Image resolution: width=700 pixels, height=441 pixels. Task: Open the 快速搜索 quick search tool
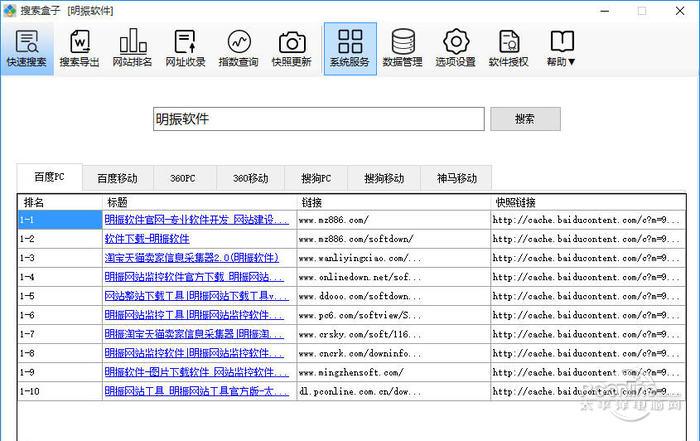pos(27,49)
